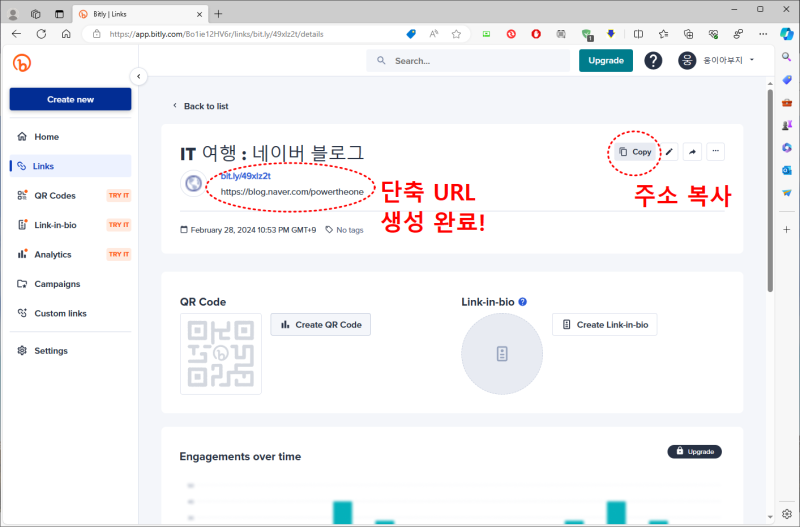Open the tab actions menu icon
The height and width of the screenshot is (527, 800).
click(x=60, y=14)
